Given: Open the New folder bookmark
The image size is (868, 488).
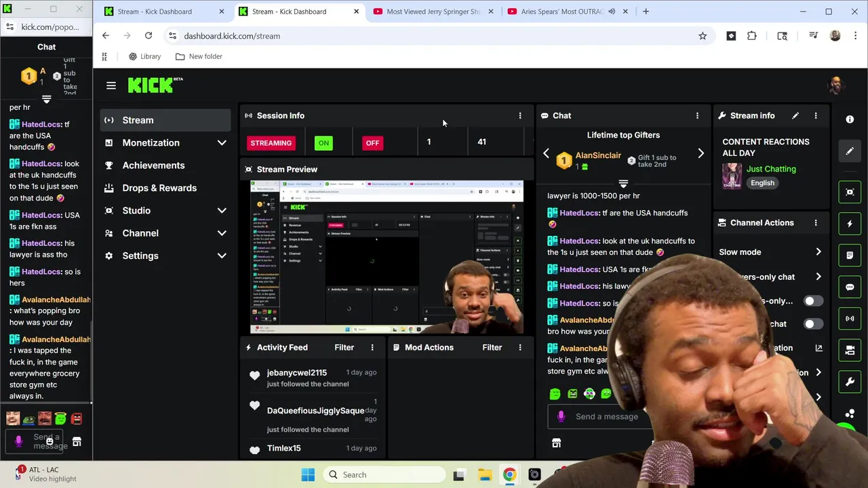Looking at the screenshot, I should pyautogui.click(x=199, y=57).
